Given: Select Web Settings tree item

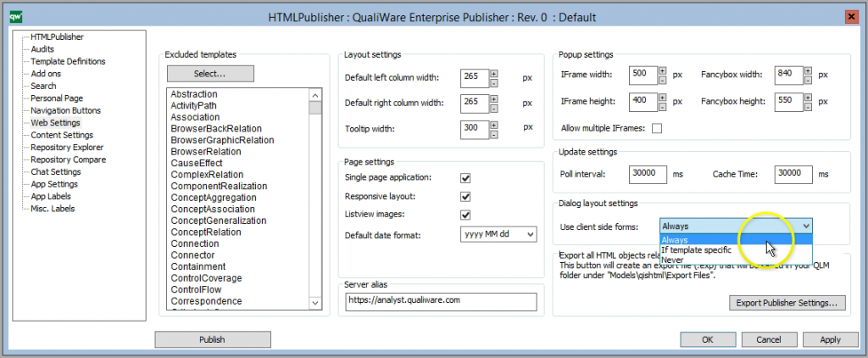Looking at the screenshot, I should (x=55, y=122).
